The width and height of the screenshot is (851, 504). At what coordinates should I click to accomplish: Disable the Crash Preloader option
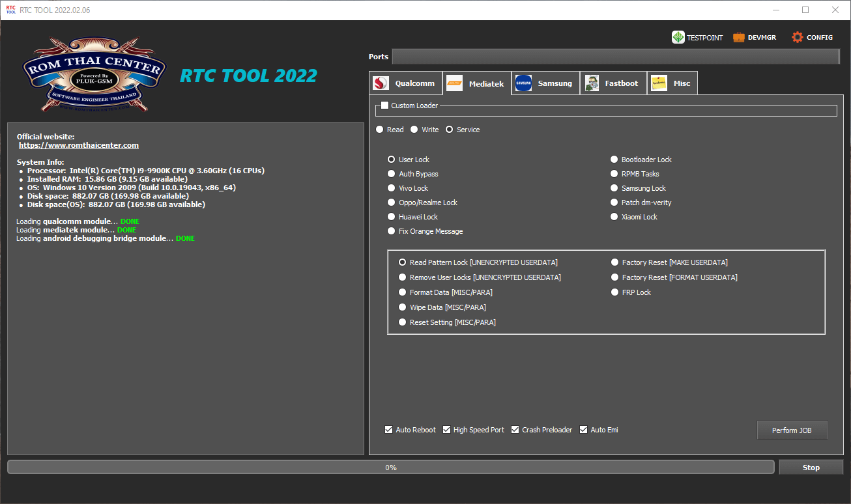(x=515, y=429)
